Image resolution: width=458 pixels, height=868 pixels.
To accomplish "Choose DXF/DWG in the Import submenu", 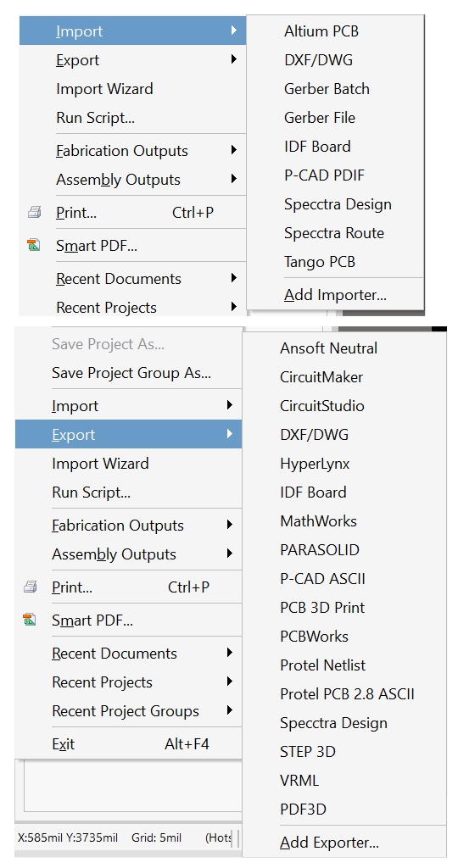I will [x=318, y=60].
